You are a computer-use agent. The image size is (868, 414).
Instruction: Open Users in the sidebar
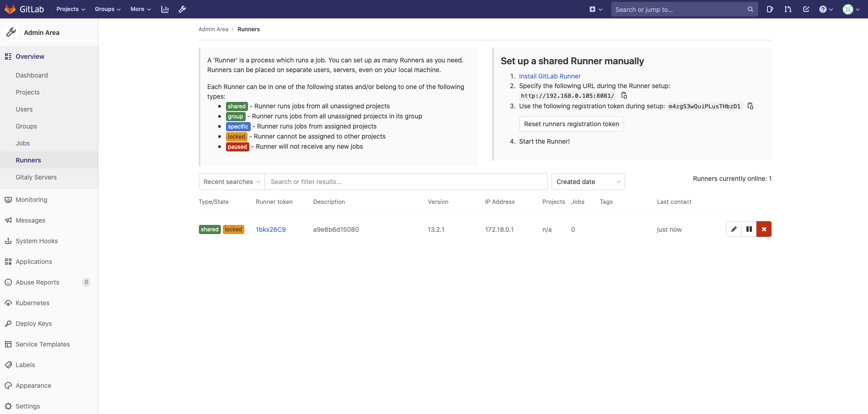(x=24, y=109)
